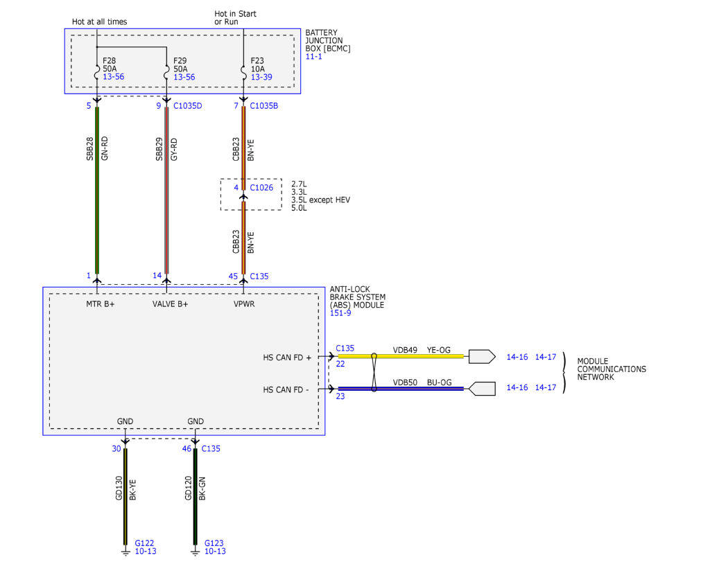728x562 pixels.
Task: Follow the 13-56 link under fuse F29
Action: (x=184, y=77)
